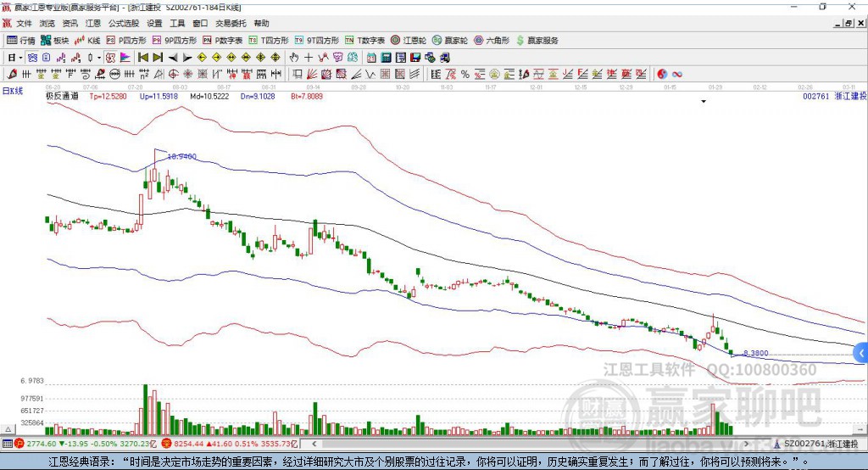This screenshot has width=868, height=470.
Task: Open the 板块 sector view
Action: (x=54, y=41)
